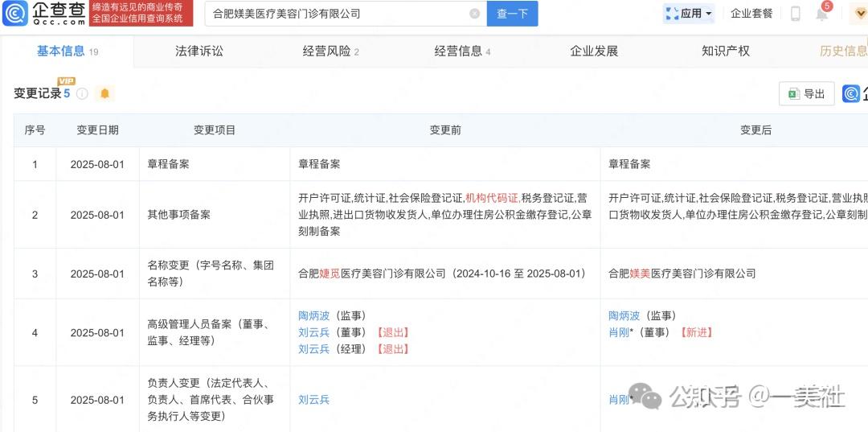
Task: Click 陶炳波 link in 变更后 column
Action: 624,315
